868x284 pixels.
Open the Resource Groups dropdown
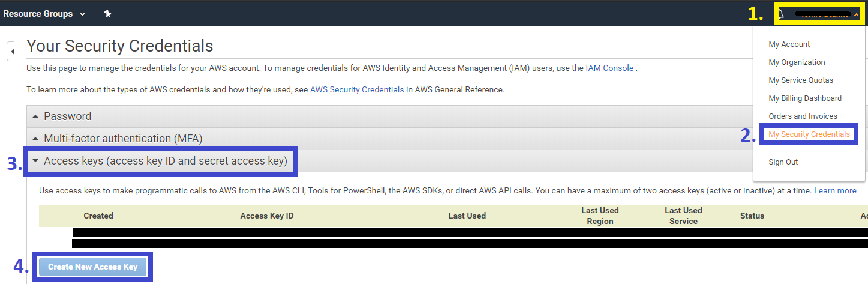click(x=44, y=14)
